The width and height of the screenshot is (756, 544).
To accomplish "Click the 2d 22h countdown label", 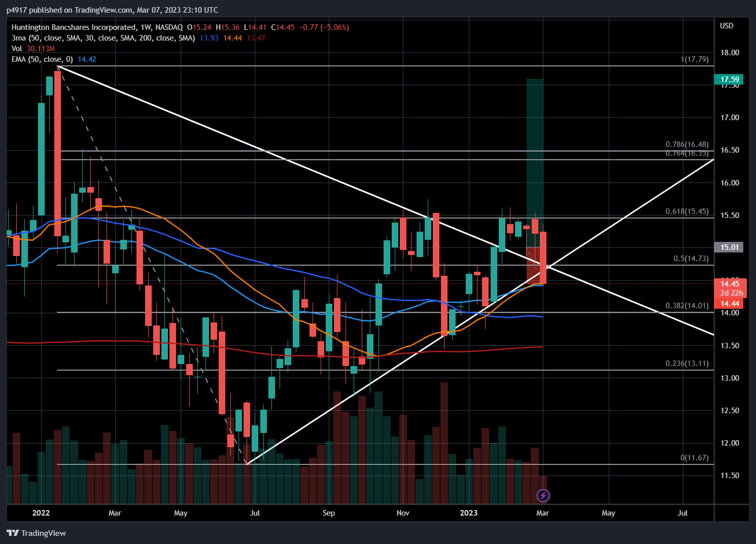I will tap(731, 293).
